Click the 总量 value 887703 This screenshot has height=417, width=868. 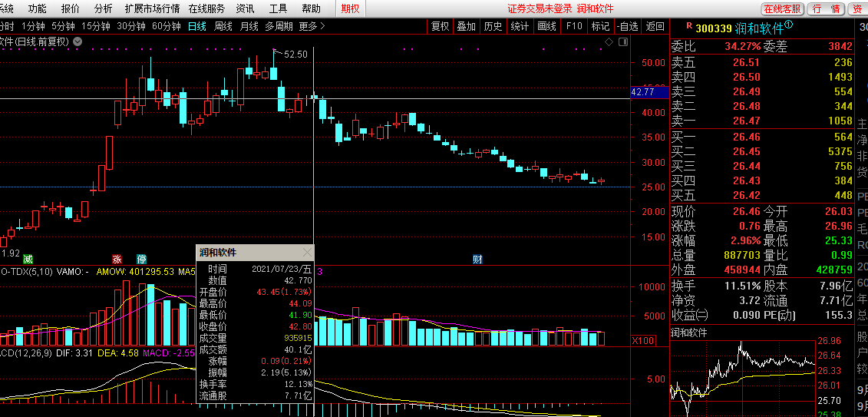(x=742, y=256)
